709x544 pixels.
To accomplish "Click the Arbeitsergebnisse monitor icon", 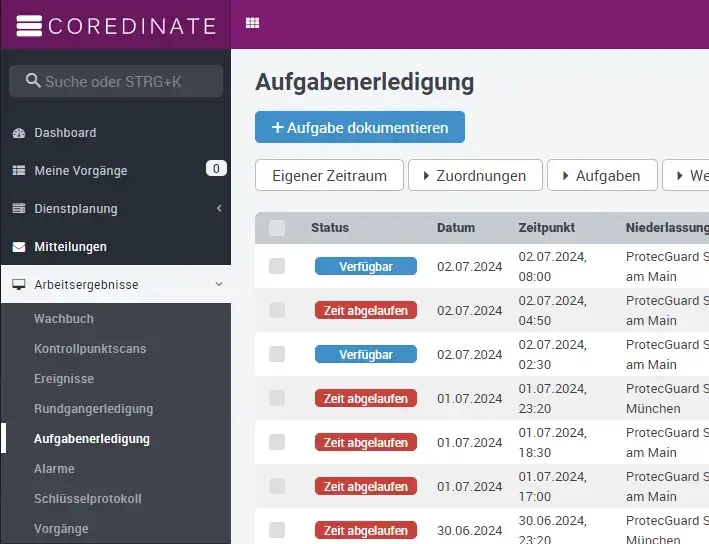I will 19,284.
